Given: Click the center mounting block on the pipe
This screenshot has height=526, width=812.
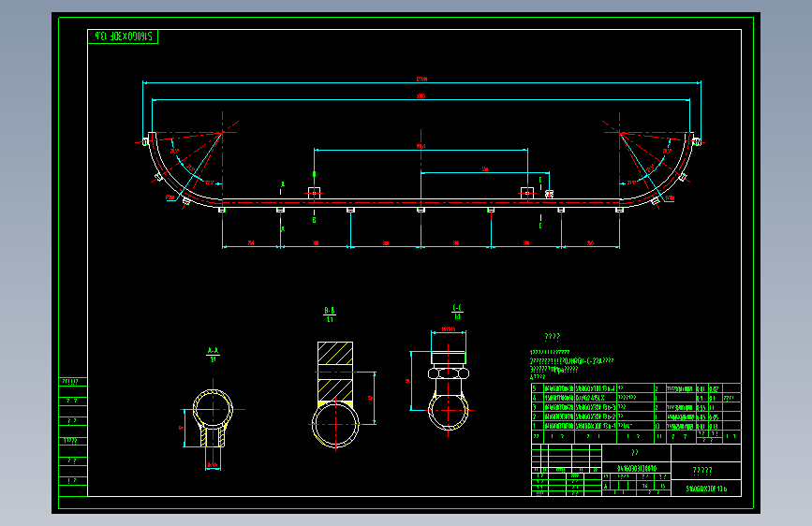Looking at the screenshot, I should tap(421, 210).
